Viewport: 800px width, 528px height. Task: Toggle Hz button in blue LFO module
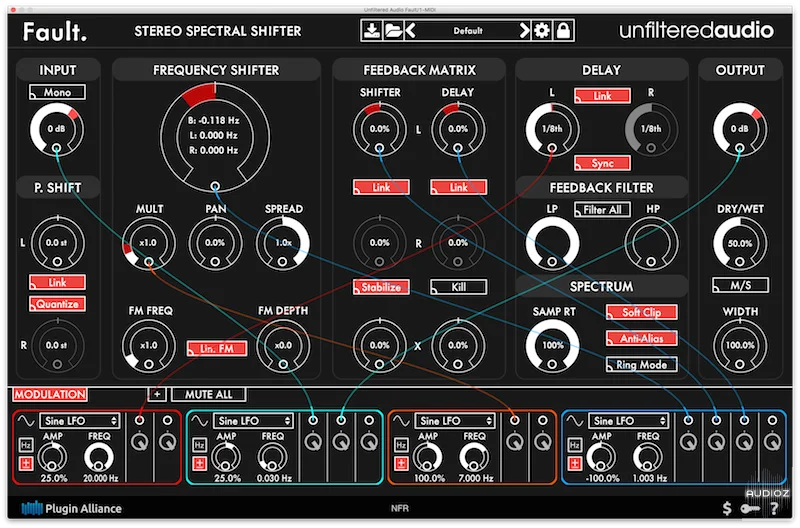tap(575, 445)
